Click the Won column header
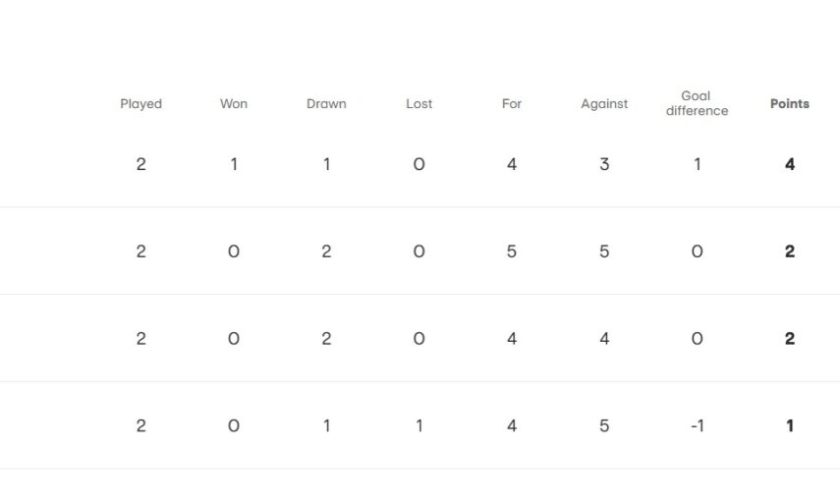The width and height of the screenshot is (840, 504). pos(233,104)
